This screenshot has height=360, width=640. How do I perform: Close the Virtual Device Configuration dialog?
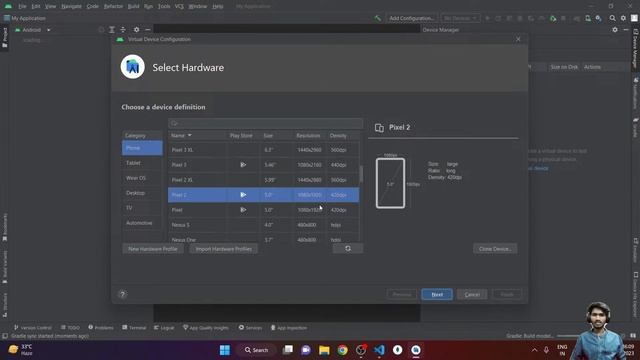click(518, 39)
